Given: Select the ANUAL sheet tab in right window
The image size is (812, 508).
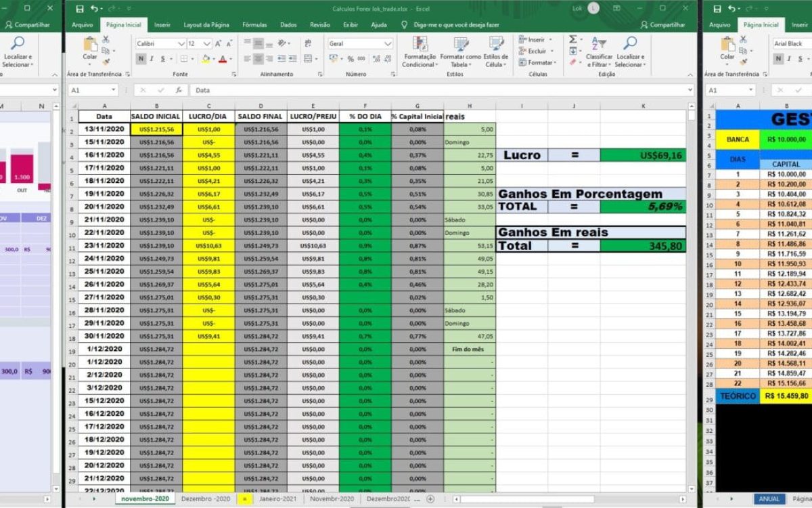Looking at the screenshot, I should pyautogui.click(x=769, y=499).
